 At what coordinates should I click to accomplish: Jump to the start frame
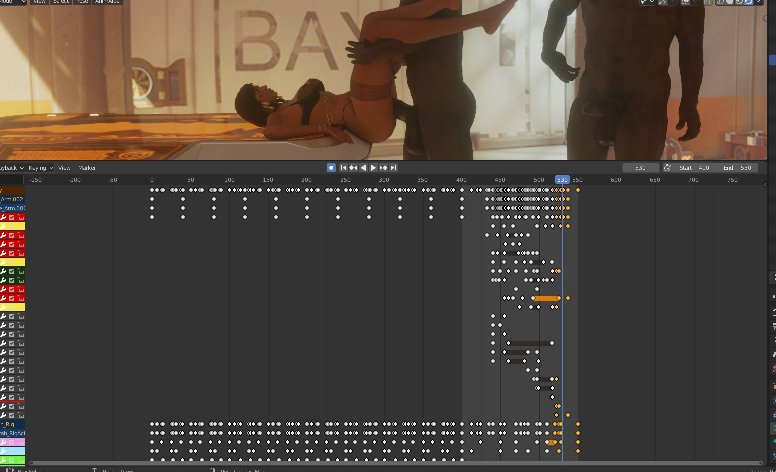[x=343, y=168]
